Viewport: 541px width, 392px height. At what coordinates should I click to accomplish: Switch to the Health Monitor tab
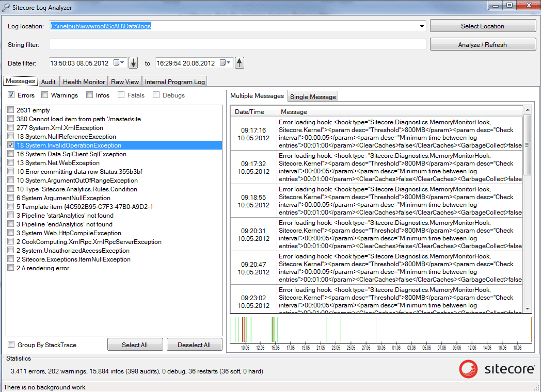(83, 81)
